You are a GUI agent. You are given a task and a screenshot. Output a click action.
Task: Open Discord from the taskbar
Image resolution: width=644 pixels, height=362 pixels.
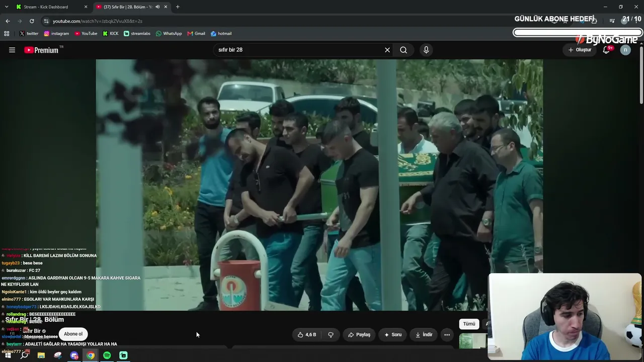74,355
